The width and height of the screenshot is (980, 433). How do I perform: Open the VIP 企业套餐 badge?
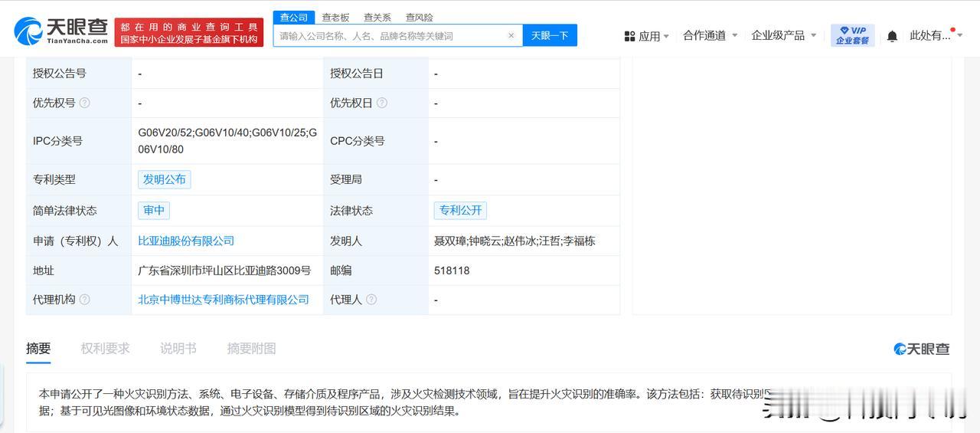pyautogui.click(x=852, y=35)
